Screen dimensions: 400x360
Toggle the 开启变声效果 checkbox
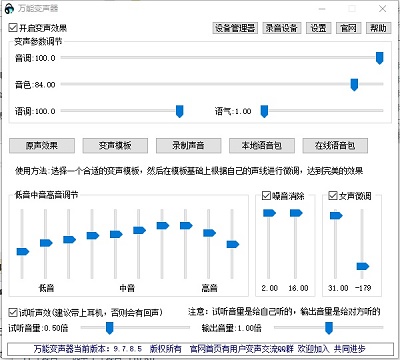(x=13, y=28)
